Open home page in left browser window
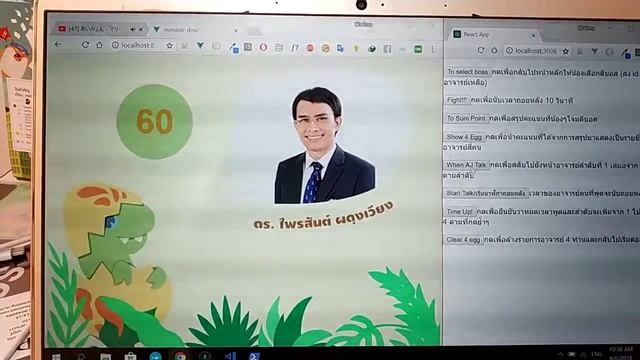 coord(99,44)
